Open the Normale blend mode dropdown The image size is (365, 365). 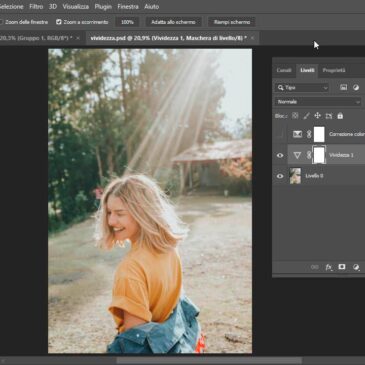pos(318,102)
